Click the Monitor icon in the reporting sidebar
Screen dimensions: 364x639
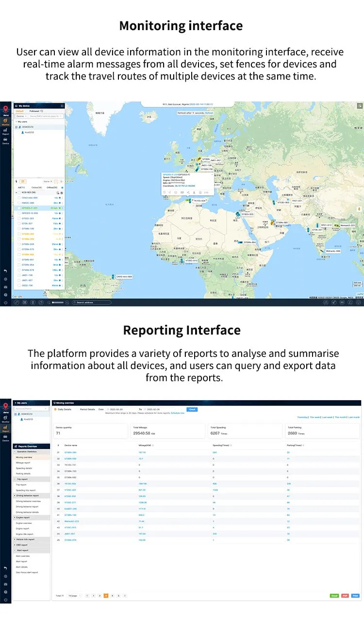pos(5,419)
